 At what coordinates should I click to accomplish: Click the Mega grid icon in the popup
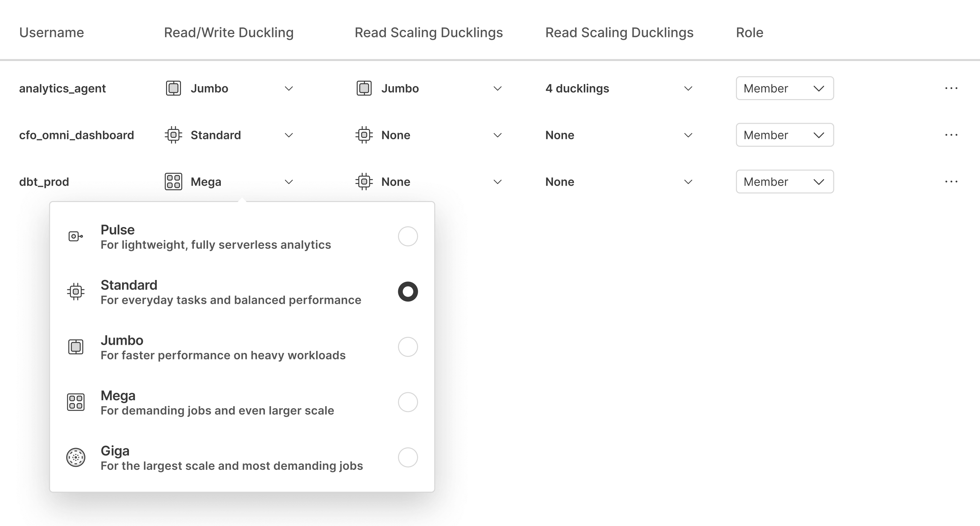[76, 402]
